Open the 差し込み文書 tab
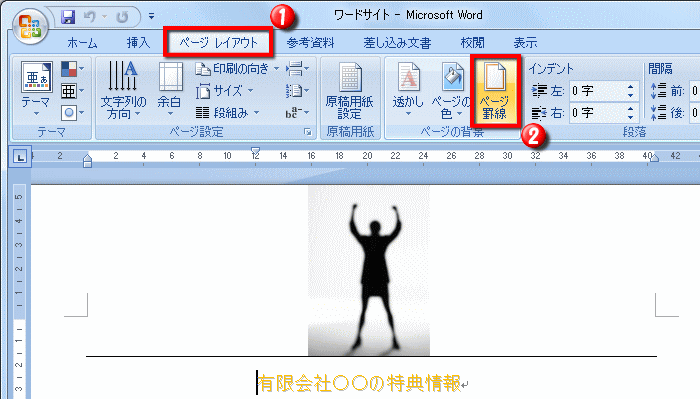The height and width of the screenshot is (399, 700). pos(397,43)
